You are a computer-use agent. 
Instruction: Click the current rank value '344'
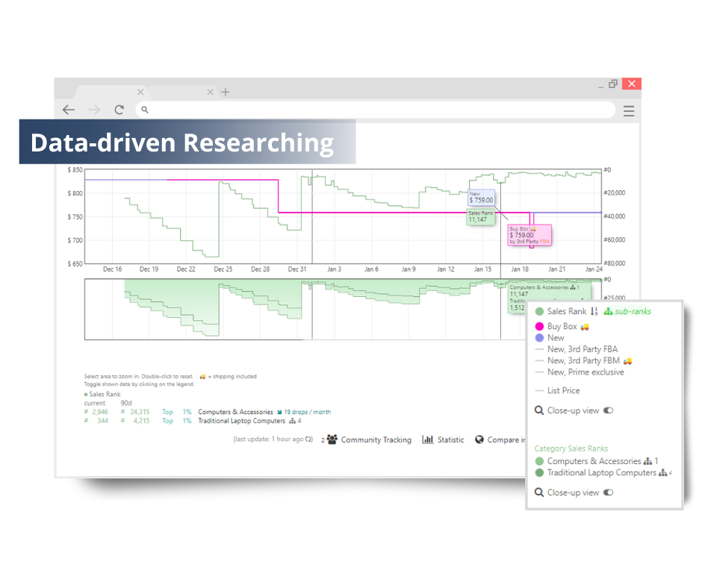pos(103,421)
